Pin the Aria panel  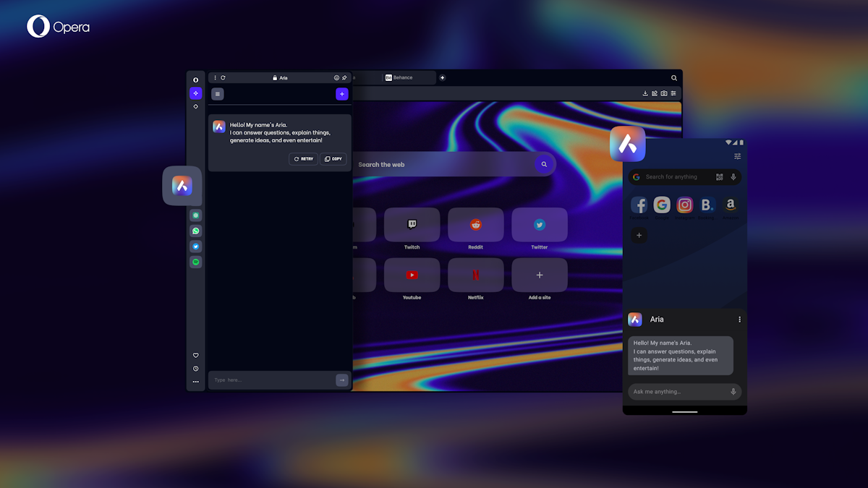344,77
